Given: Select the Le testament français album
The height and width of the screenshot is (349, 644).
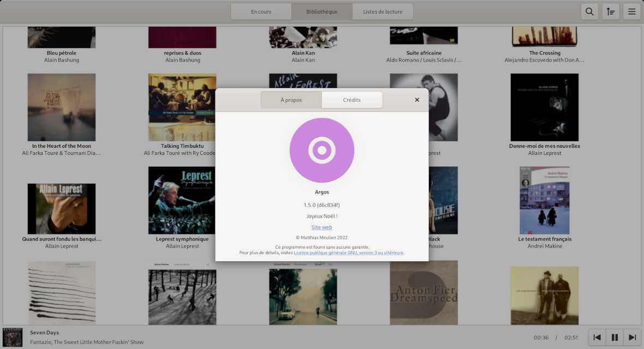Looking at the screenshot, I should point(544,200).
